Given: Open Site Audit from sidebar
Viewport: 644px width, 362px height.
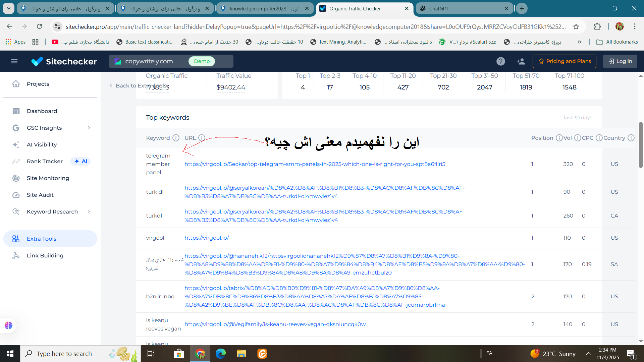Looking at the screenshot, I should click(x=40, y=195).
